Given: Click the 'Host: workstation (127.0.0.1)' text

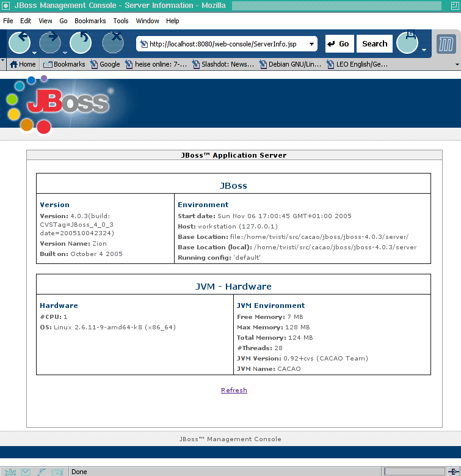Looking at the screenshot, I should coord(228,227).
